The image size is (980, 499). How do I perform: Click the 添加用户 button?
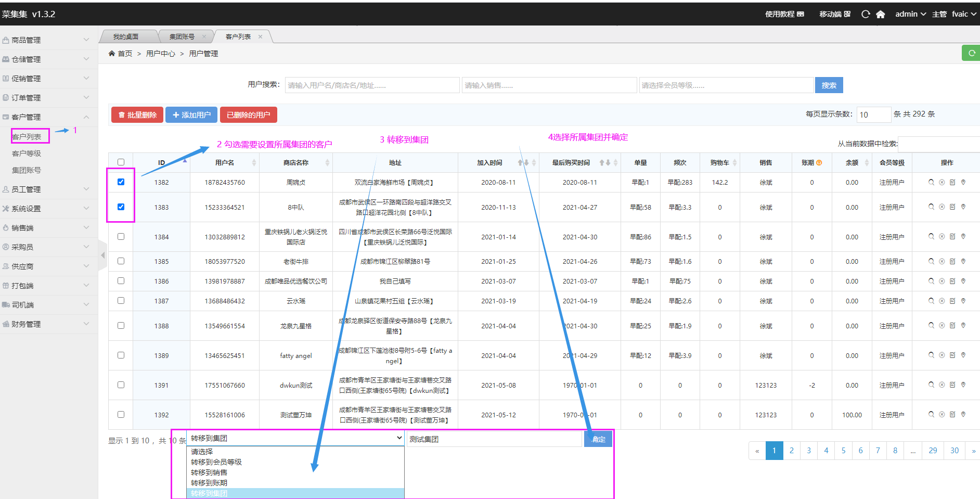pyautogui.click(x=191, y=115)
